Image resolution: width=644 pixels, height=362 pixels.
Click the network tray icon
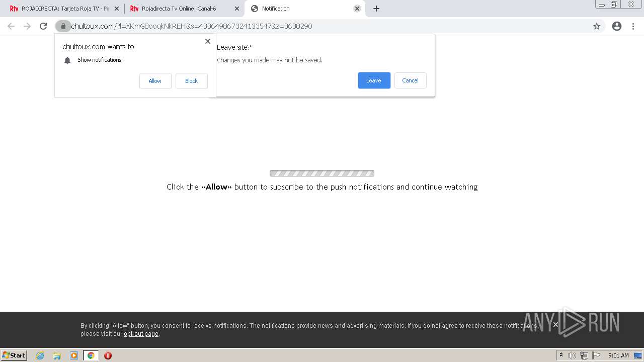584,355
